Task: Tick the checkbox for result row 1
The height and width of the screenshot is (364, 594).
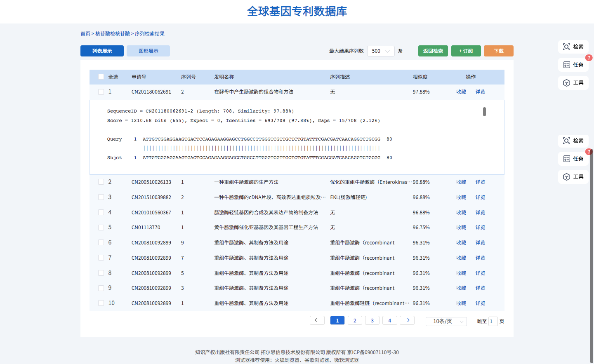Action: [101, 92]
